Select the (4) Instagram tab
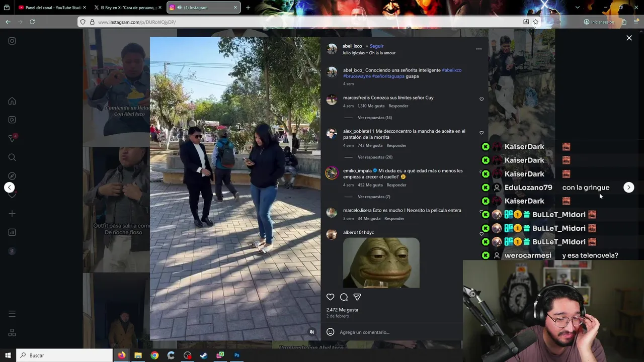The image size is (644, 362). tap(204, 8)
